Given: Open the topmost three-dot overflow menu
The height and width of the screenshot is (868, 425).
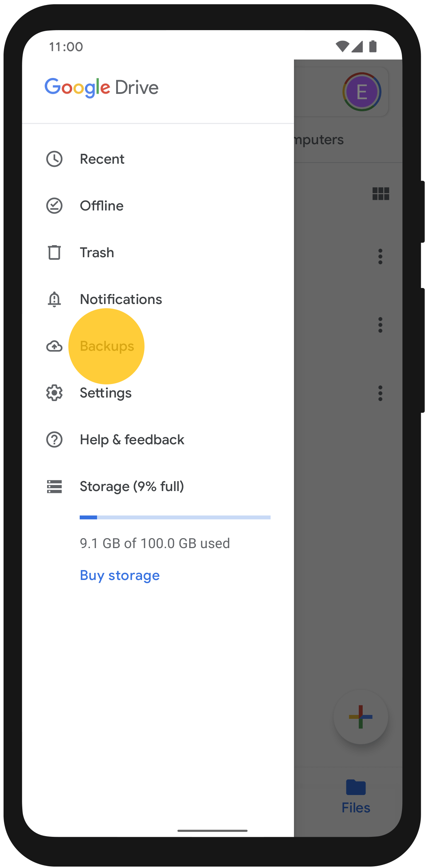Looking at the screenshot, I should tap(380, 256).
